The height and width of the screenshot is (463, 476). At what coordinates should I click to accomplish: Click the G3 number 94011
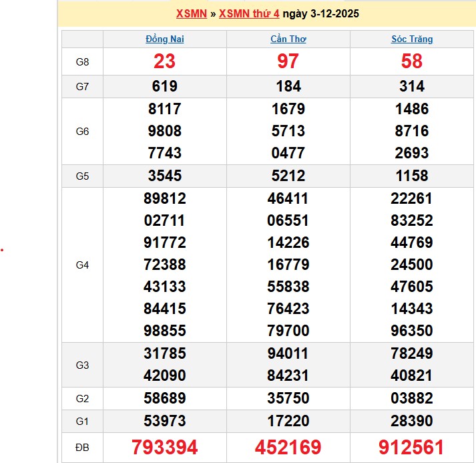pyautogui.click(x=288, y=353)
